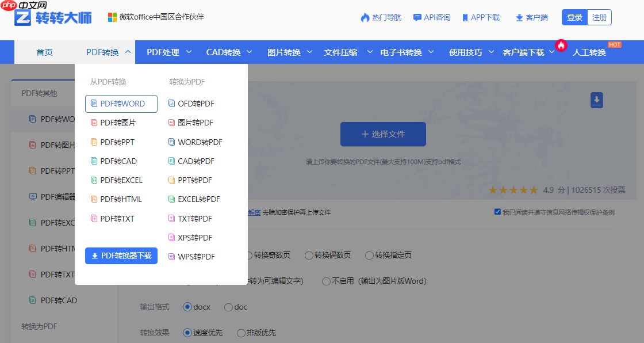The width and height of the screenshot is (644, 343).
Task: Open the PDF转PPT converter
Action: pyautogui.click(x=116, y=142)
